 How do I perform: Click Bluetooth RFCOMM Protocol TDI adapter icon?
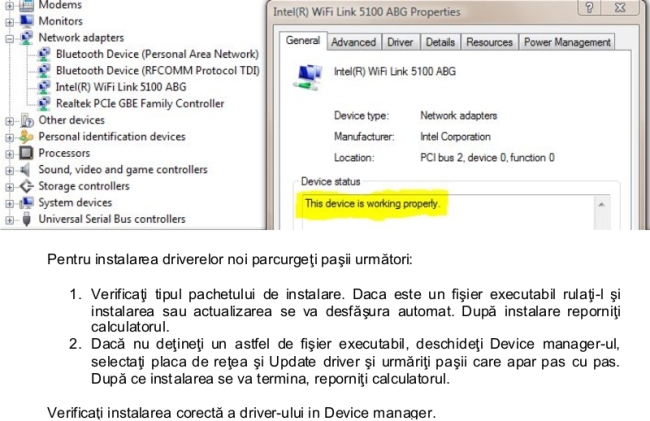[x=44, y=70]
